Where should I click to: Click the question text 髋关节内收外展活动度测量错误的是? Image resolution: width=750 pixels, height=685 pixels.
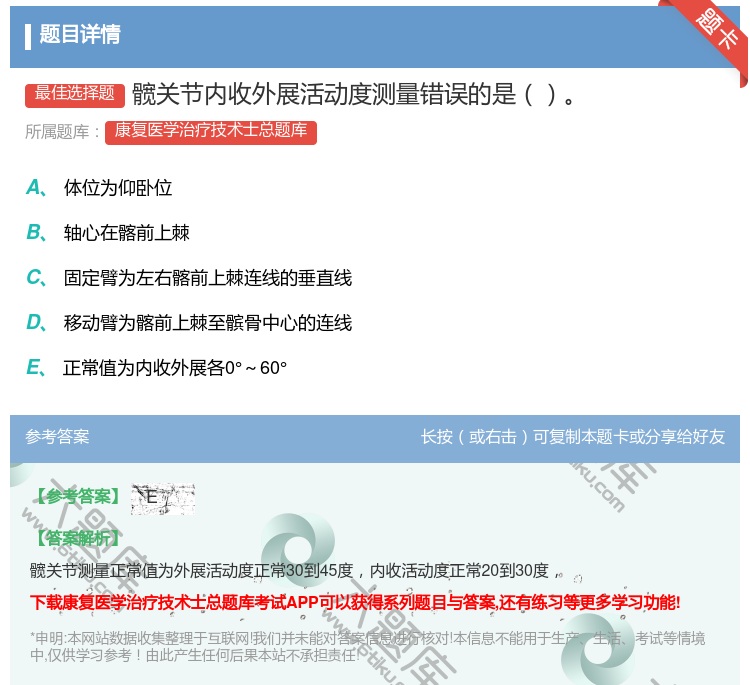[353, 94]
